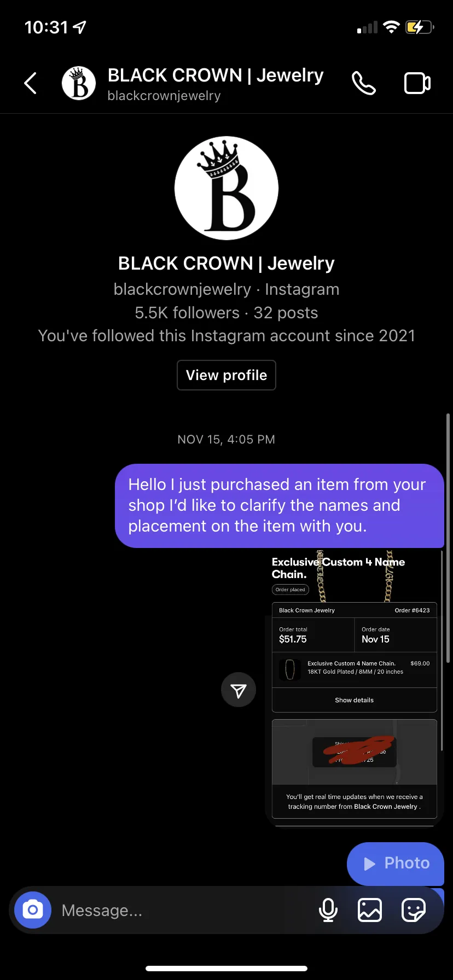Tap the battery indicator in the status bar
The height and width of the screenshot is (980, 453).
420,27
